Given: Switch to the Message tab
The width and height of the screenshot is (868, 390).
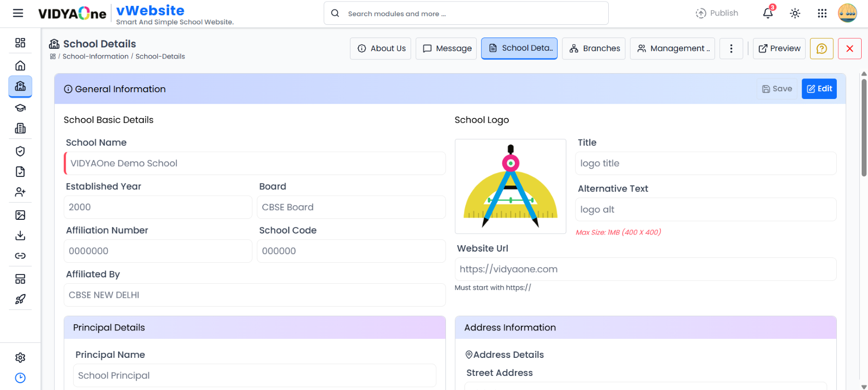Looking at the screenshot, I should coord(446,48).
